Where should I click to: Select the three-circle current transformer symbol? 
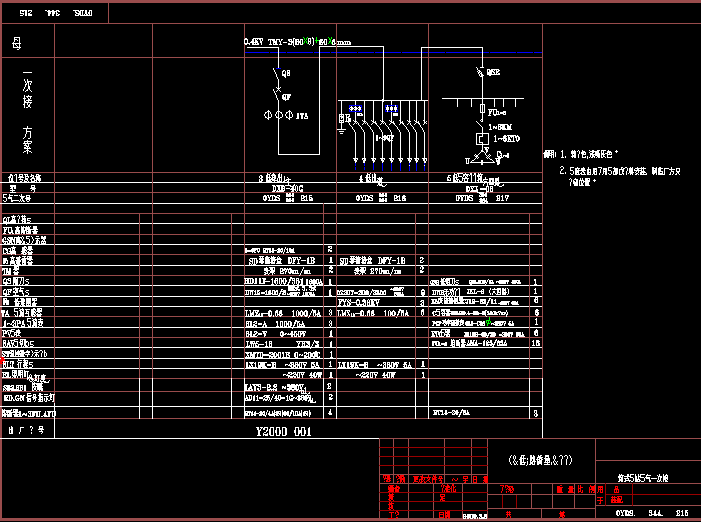coord(279,115)
